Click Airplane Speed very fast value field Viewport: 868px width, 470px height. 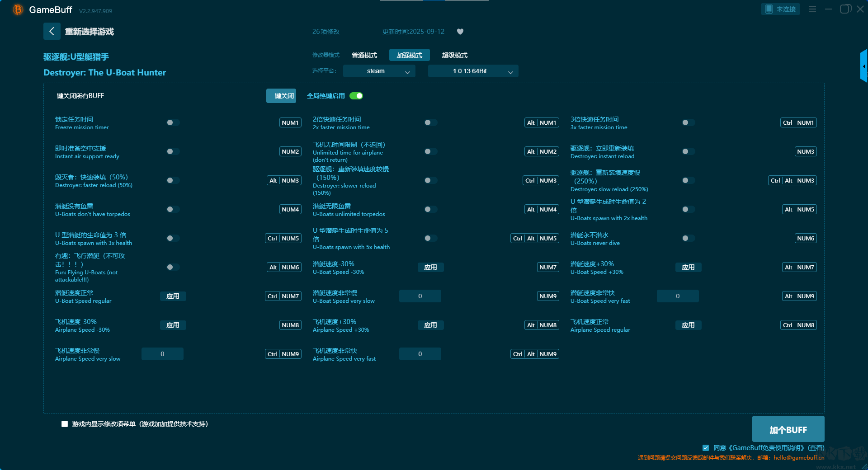[420, 354]
